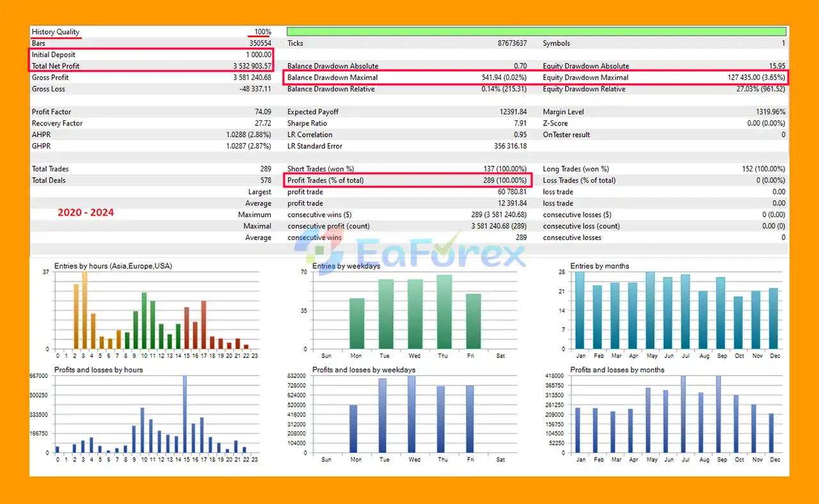
Task: Click the Entries by hours chart title
Action: click(x=113, y=266)
